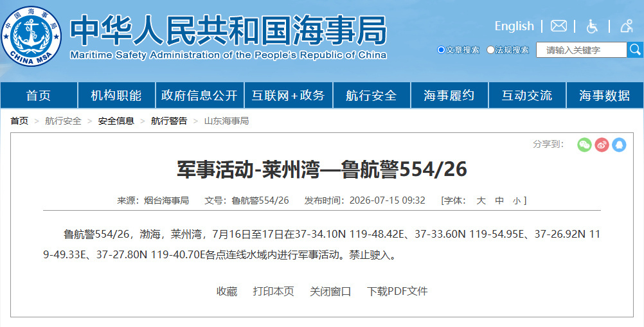Share article to WeChat
Image resolution: width=644 pixels, height=327 pixels.
coord(584,145)
